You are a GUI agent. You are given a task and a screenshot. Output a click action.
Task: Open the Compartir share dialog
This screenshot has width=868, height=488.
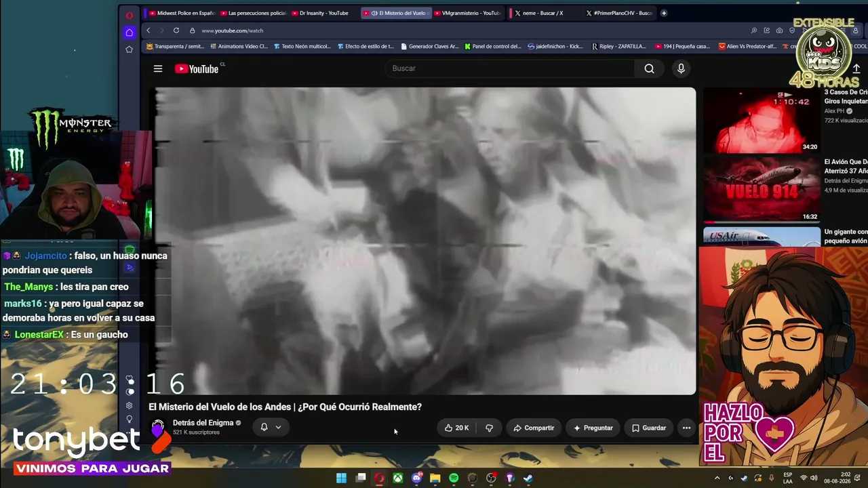(x=534, y=428)
